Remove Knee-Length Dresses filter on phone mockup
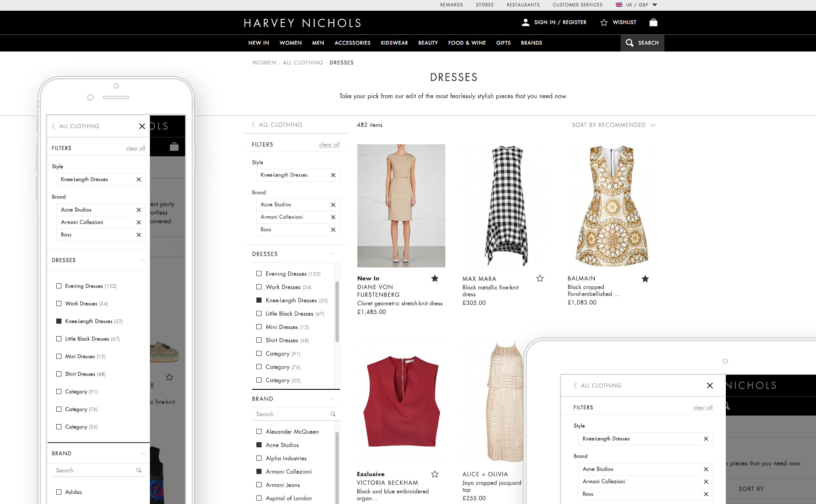 click(139, 179)
